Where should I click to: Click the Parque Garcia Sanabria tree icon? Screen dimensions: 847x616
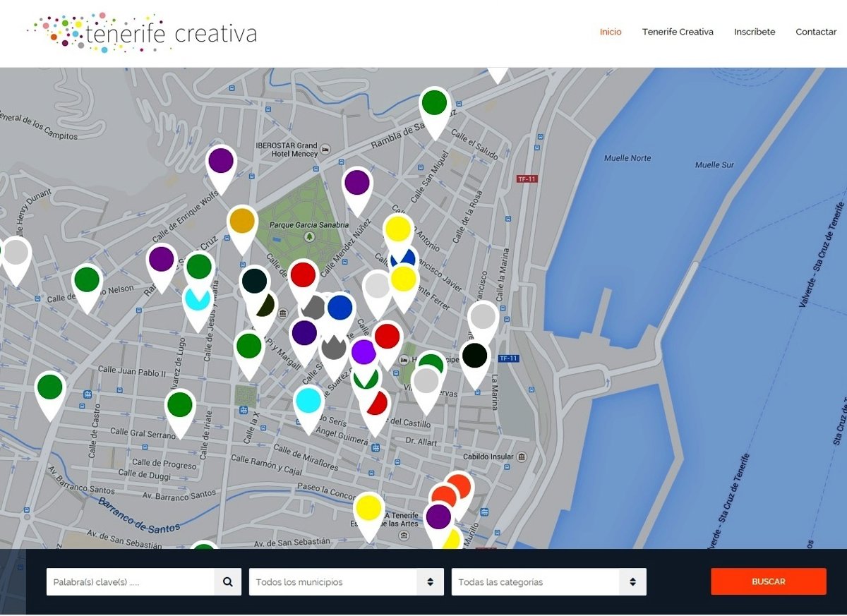(308, 236)
